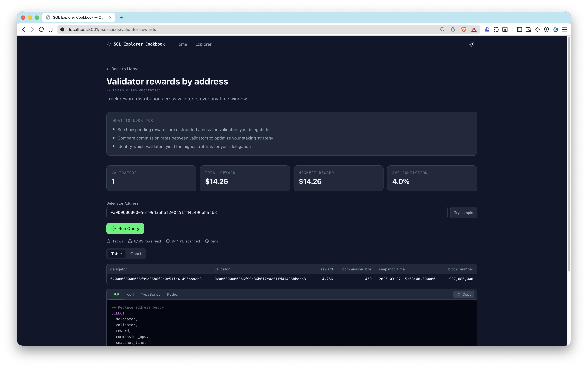Open the search tabs tool
Viewport: 588px width, 368px height.
coord(505,29)
